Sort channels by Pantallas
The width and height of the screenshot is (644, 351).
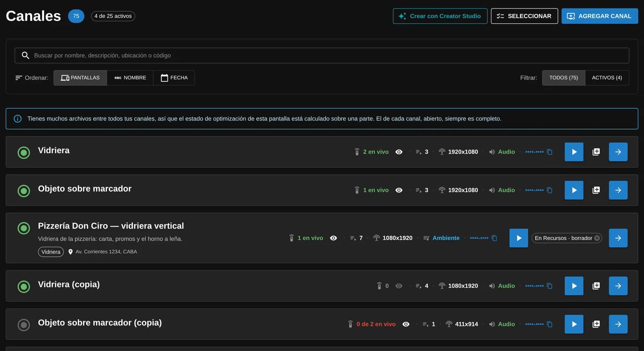80,78
